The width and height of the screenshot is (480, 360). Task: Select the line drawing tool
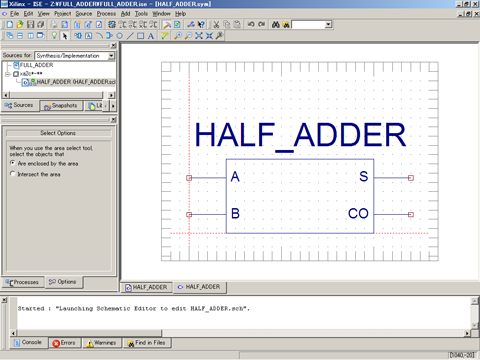[130, 36]
